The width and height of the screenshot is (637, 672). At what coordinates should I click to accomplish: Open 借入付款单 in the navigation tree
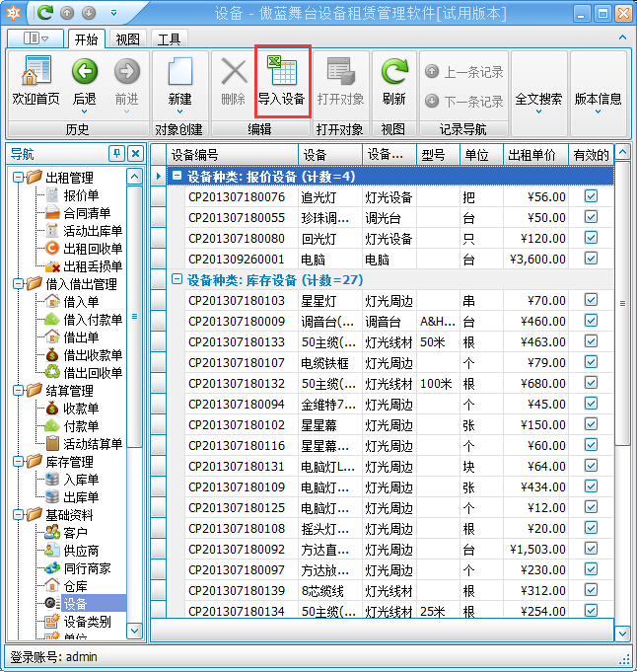click(x=93, y=320)
